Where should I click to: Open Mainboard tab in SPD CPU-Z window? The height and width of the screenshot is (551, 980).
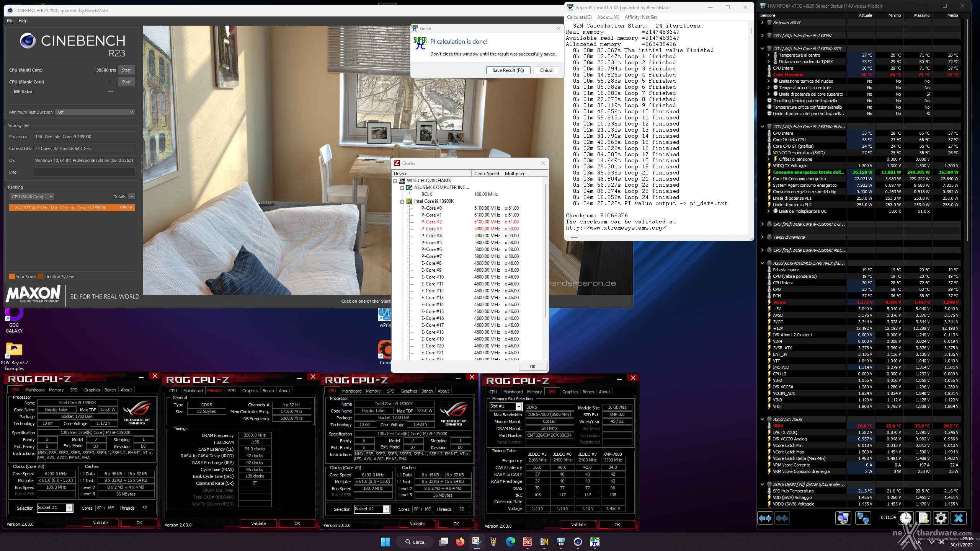[x=513, y=392]
